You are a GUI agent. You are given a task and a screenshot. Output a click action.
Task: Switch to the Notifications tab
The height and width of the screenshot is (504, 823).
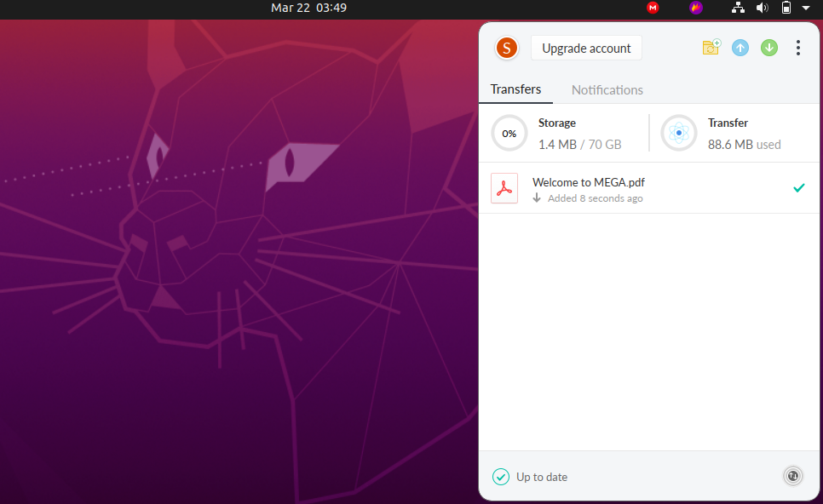coord(607,89)
